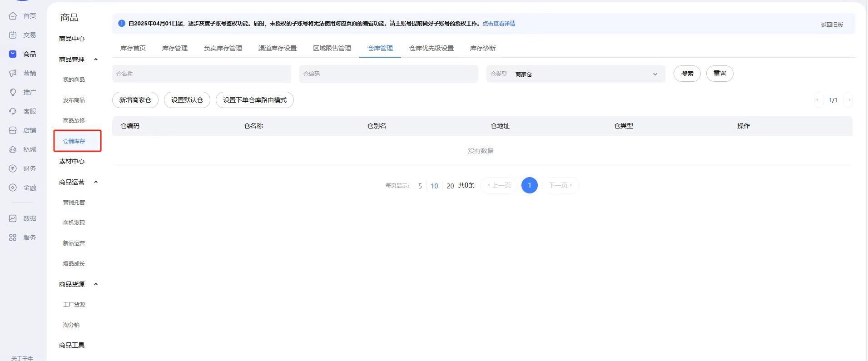Click the 财务 finance yen icon
The height and width of the screenshot is (361, 868).
(13, 168)
